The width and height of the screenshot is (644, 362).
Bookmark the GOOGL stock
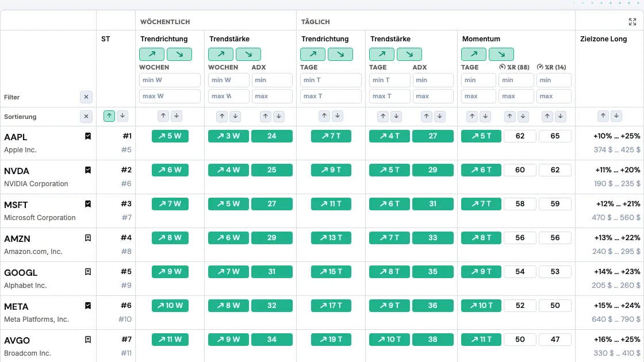point(88,272)
